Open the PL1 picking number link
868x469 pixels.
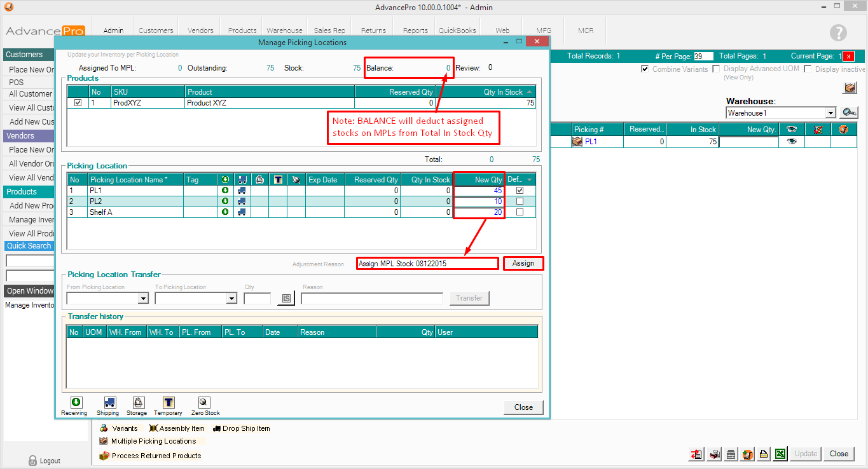click(591, 142)
